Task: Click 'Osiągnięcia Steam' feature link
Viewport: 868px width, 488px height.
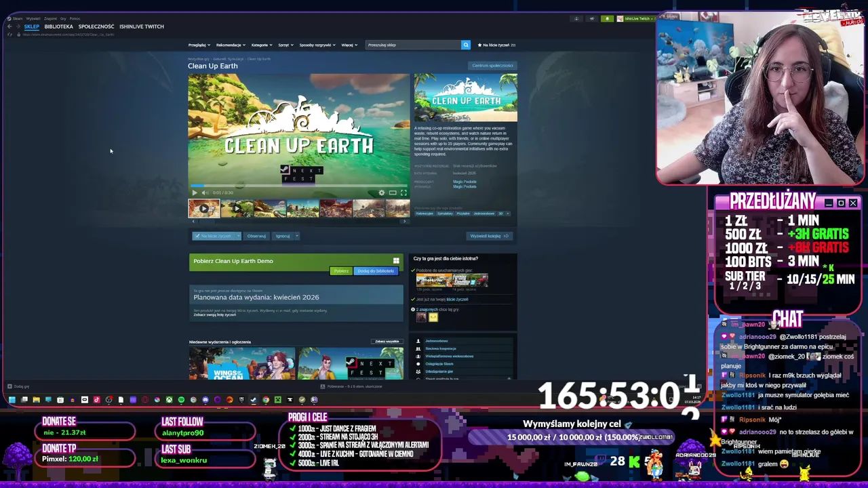Action: 439,364
